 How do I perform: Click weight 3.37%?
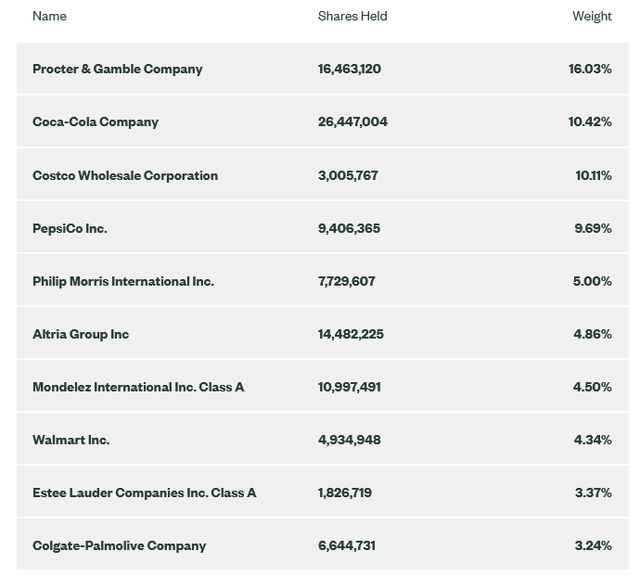point(593,493)
